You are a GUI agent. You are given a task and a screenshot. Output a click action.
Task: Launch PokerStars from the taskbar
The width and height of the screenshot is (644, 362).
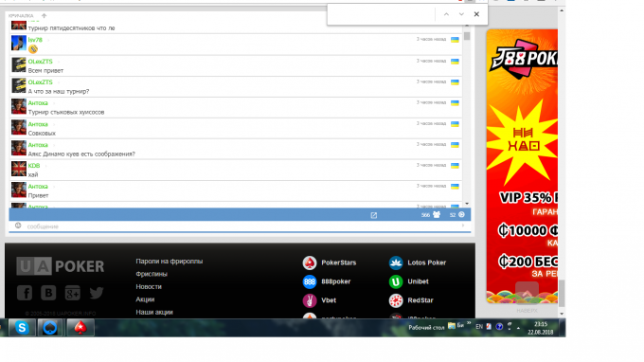80,328
